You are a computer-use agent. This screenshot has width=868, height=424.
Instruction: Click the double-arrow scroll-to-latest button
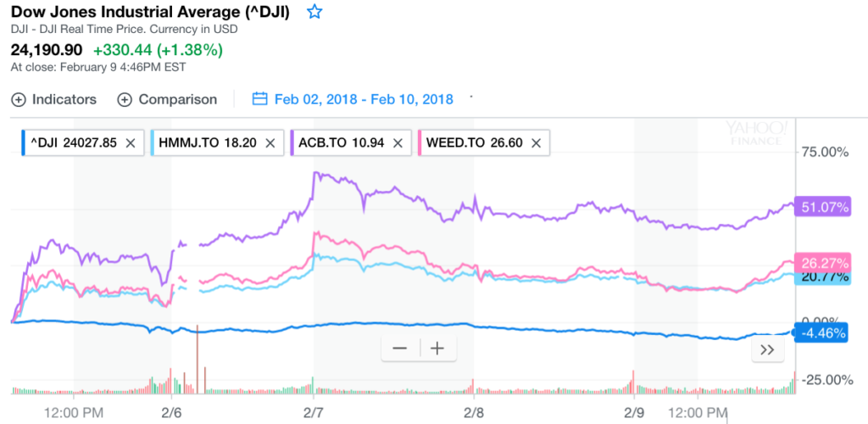click(768, 349)
